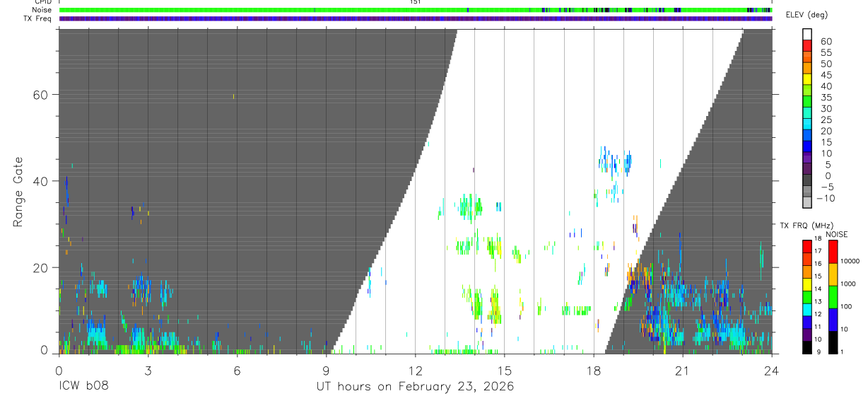The height and width of the screenshot is (401, 868).
Task: Pick the red segment of the NOISE colorbar
Action: pos(833,252)
